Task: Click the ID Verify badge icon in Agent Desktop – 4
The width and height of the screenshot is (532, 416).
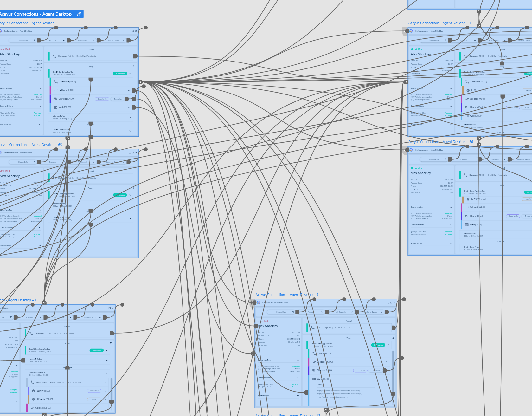Action: [468, 90]
